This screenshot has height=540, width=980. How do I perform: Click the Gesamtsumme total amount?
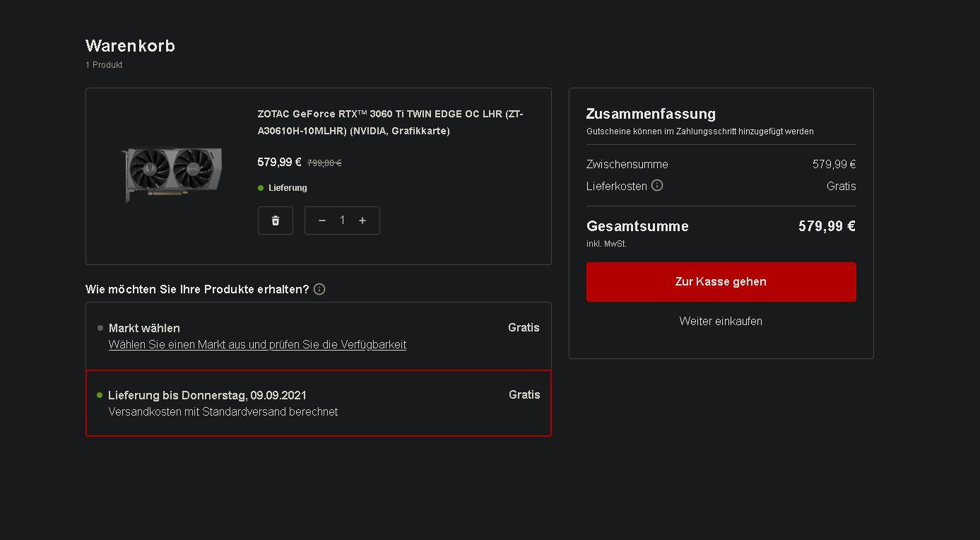(x=827, y=226)
